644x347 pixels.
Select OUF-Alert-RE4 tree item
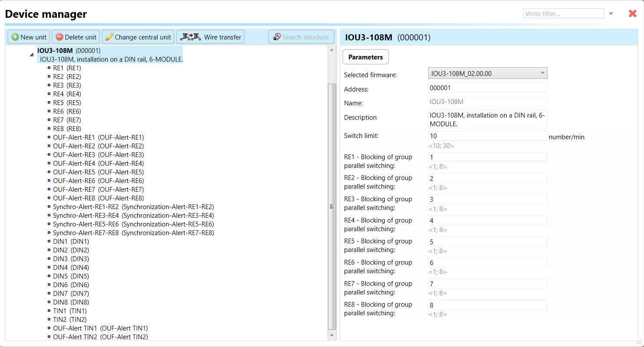pos(98,164)
